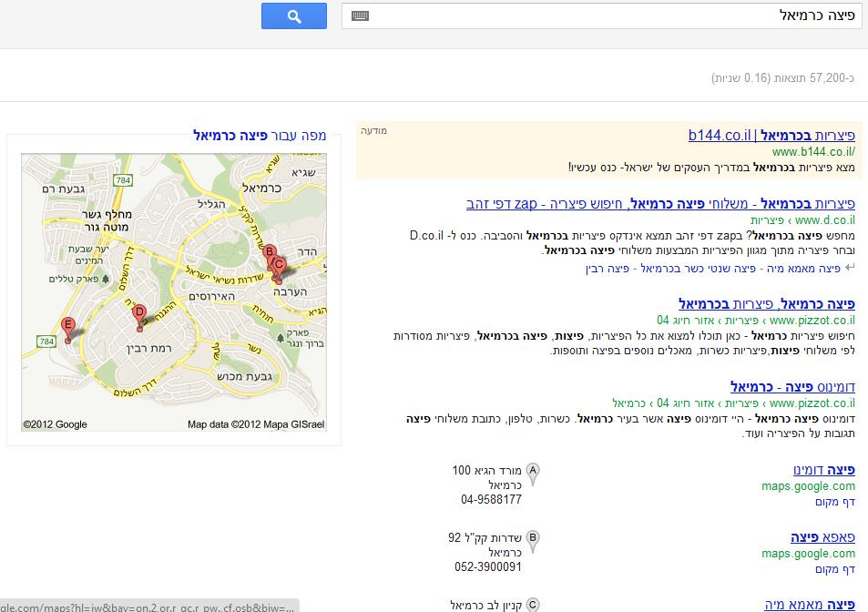The height and width of the screenshot is (612, 868).
Task: Click map marker B on the map
Action: (270, 254)
